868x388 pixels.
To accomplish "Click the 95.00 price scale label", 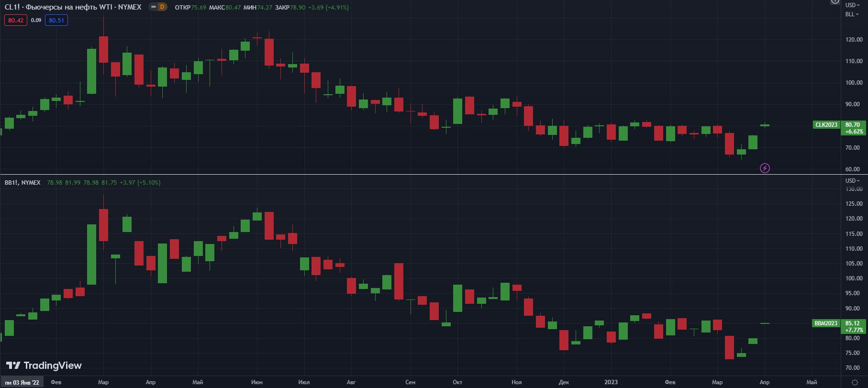I will tap(853, 293).
